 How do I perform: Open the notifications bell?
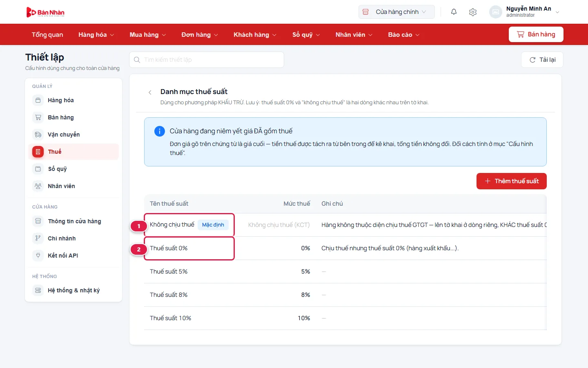(x=454, y=12)
